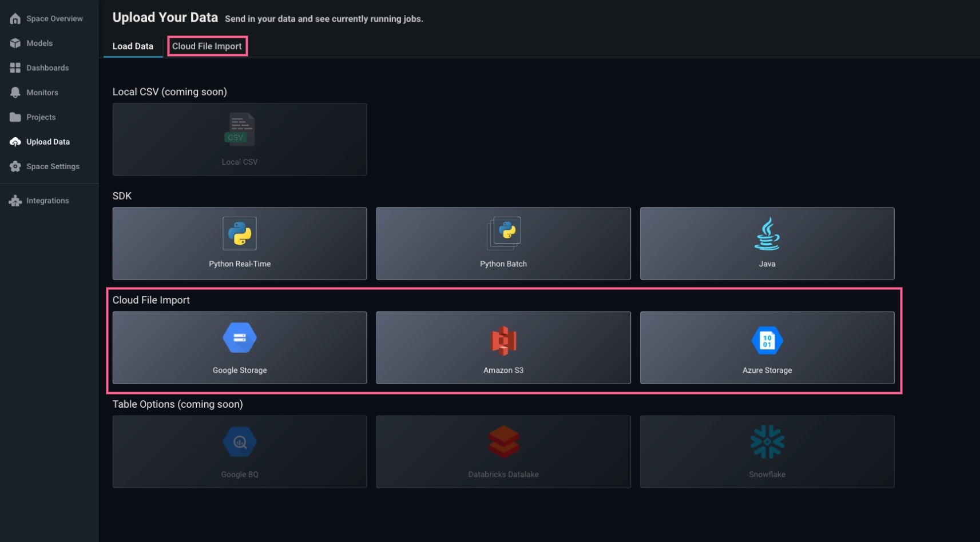Open the Cloud File Import tab
The image size is (980, 542).
[207, 46]
